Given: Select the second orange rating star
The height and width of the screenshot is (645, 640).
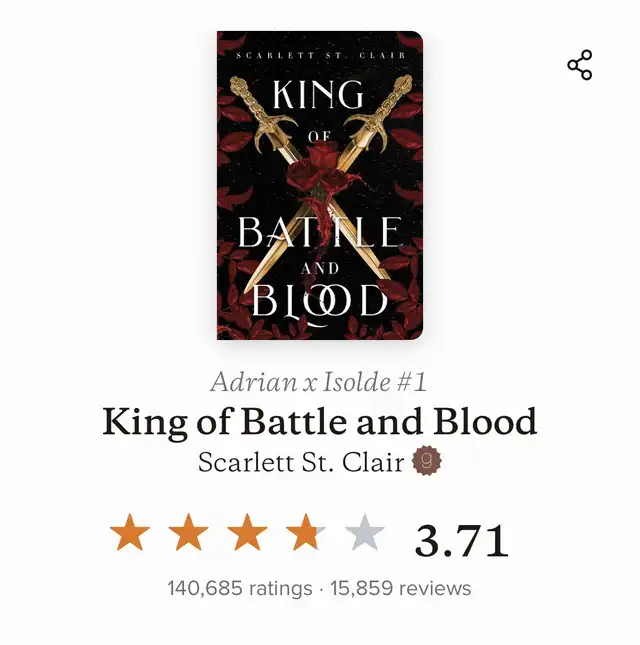Looking at the screenshot, I should coord(188,532).
